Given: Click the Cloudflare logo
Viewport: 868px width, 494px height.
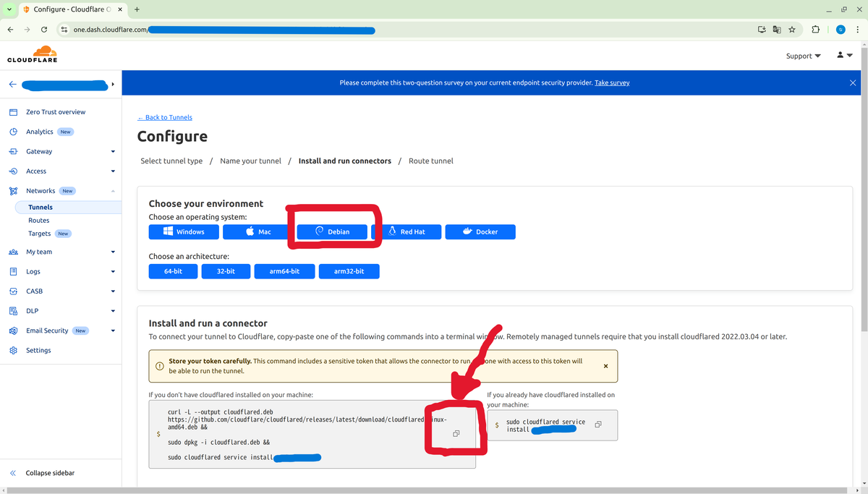Looking at the screenshot, I should [x=33, y=54].
